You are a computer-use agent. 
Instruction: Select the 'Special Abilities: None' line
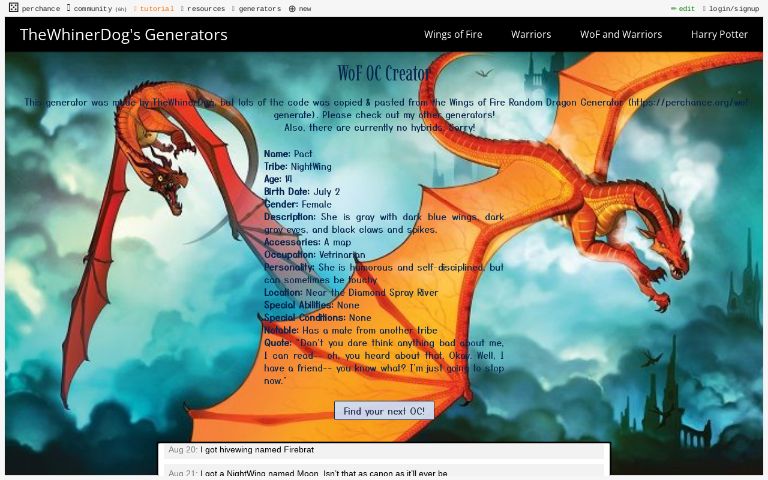(x=312, y=305)
